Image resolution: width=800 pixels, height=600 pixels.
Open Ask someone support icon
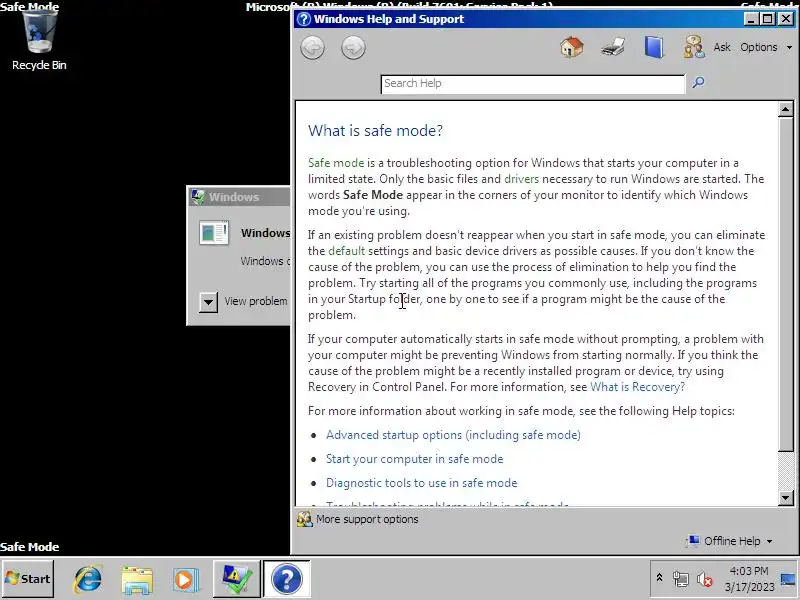pos(694,47)
